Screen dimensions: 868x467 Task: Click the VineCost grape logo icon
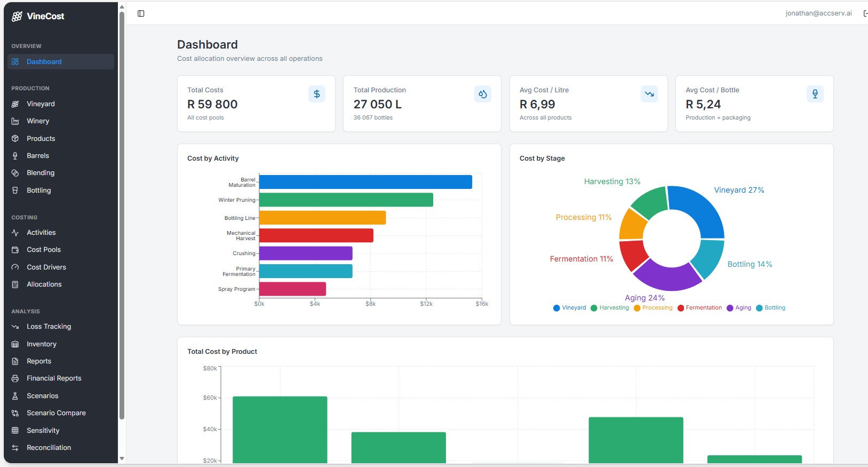pos(17,17)
